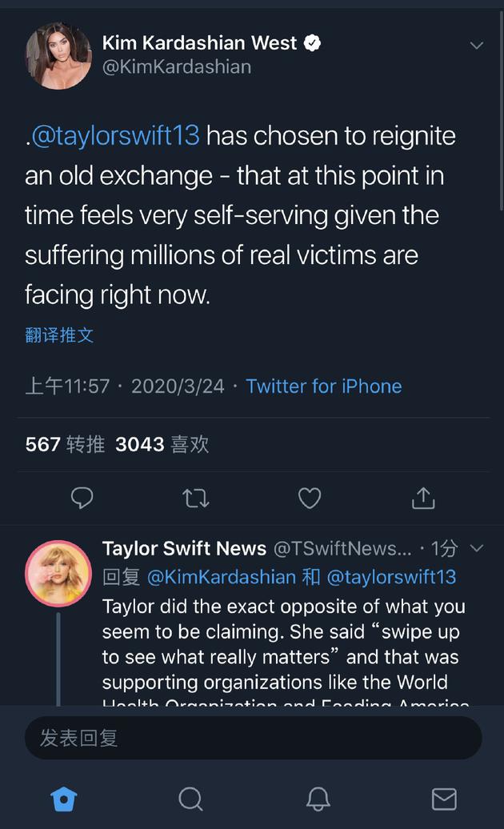The width and height of the screenshot is (504, 829).
Task: Open the share tweet icon
Action: 422,499
